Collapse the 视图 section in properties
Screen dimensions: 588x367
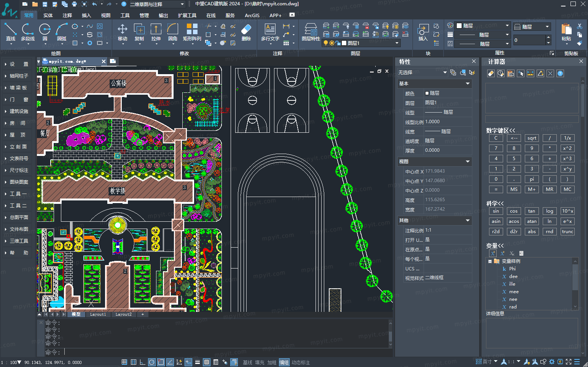[468, 162]
